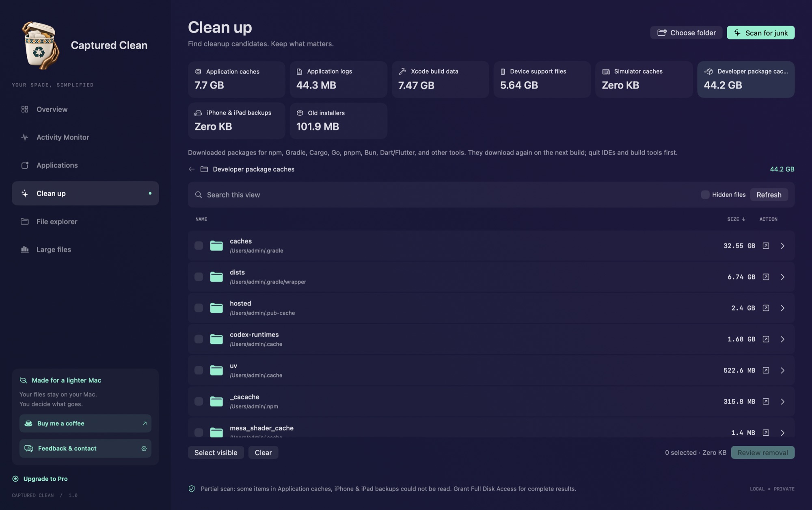Click the back arrow beside Developer package caches
Viewport: 812px width, 510px height.
click(192, 169)
